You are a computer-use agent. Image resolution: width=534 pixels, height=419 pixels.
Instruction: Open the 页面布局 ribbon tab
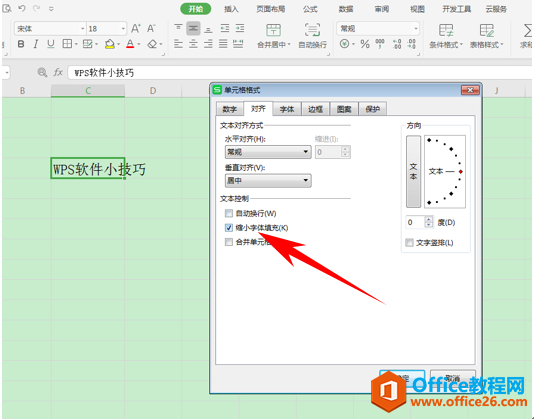coord(271,9)
